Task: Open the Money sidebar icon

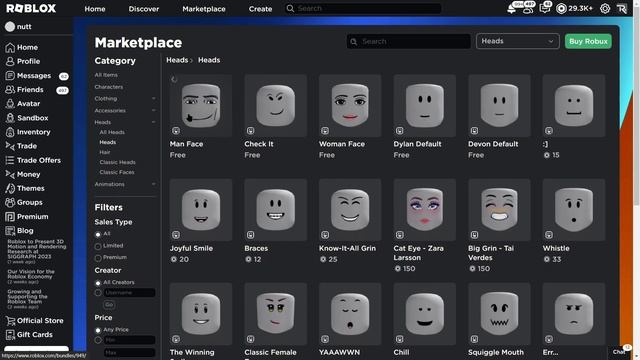Action: pos(10,174)
